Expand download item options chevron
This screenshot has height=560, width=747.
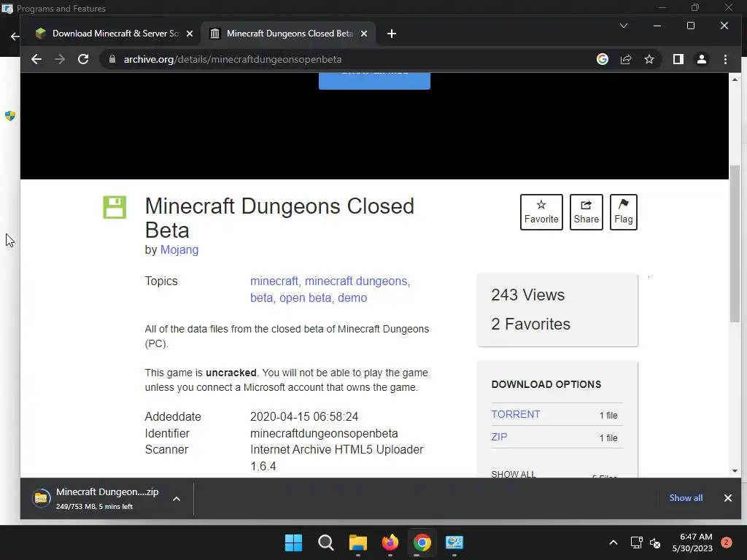click(x=177, y=499)
